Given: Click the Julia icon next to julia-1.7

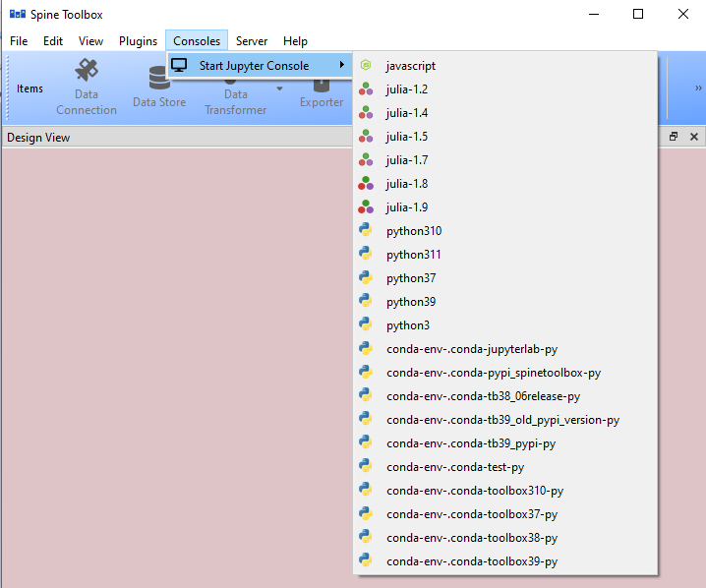Looking at the screenshot, I should coord(366,159).
